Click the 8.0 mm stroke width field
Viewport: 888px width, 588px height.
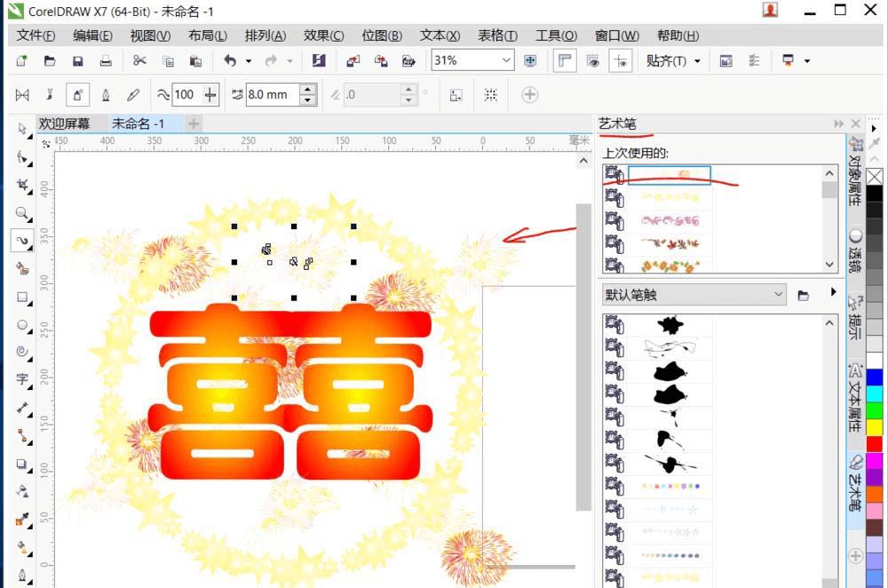(273, 95)
